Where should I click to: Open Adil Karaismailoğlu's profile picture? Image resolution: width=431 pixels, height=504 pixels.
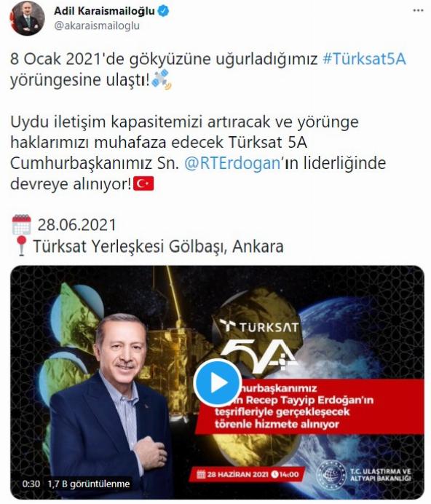[x=27, y=18]
